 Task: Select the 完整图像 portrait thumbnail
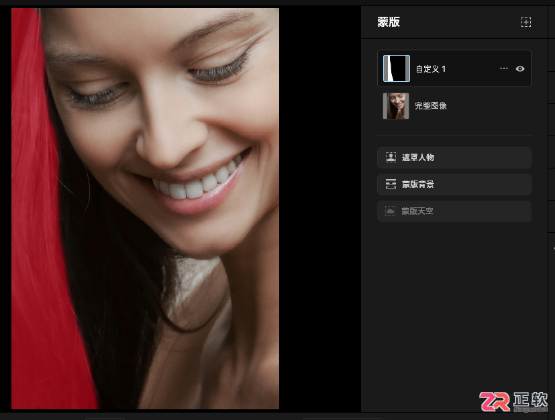tap(396, 106)
